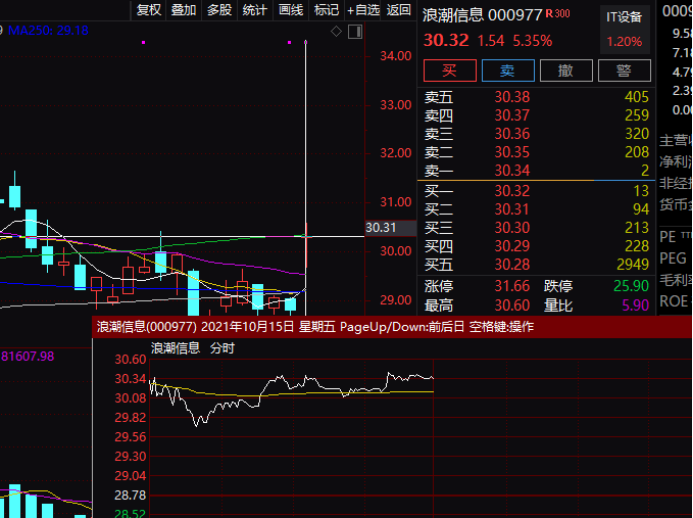Screen dimensions: 693x518
Task: Click the 浪潮信息 000977 stock title
Action: (x=482, y=16)
